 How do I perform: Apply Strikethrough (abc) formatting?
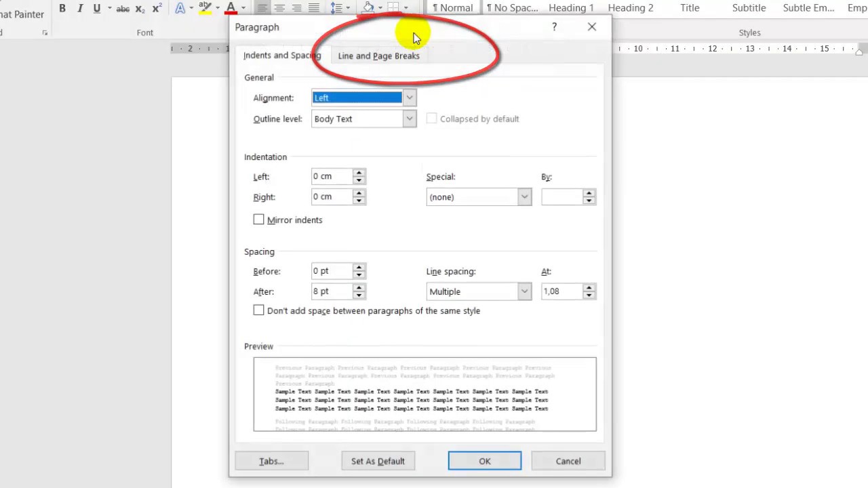(123, 8)
